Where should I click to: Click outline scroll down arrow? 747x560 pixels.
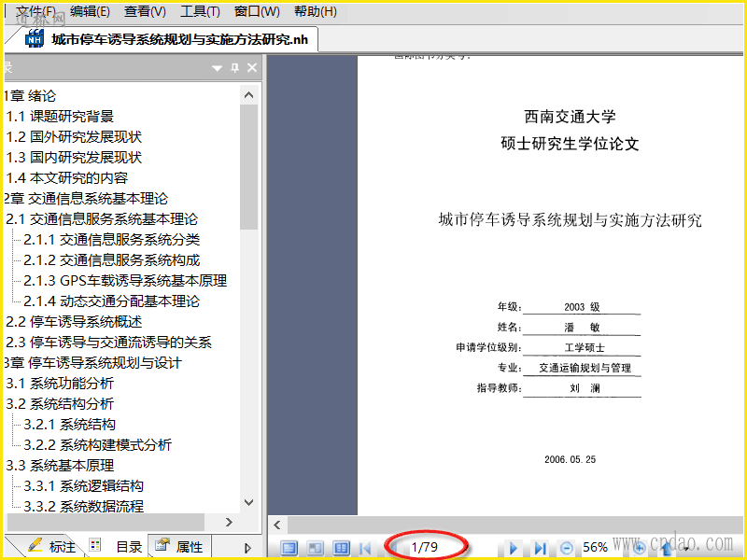(248, 502)
